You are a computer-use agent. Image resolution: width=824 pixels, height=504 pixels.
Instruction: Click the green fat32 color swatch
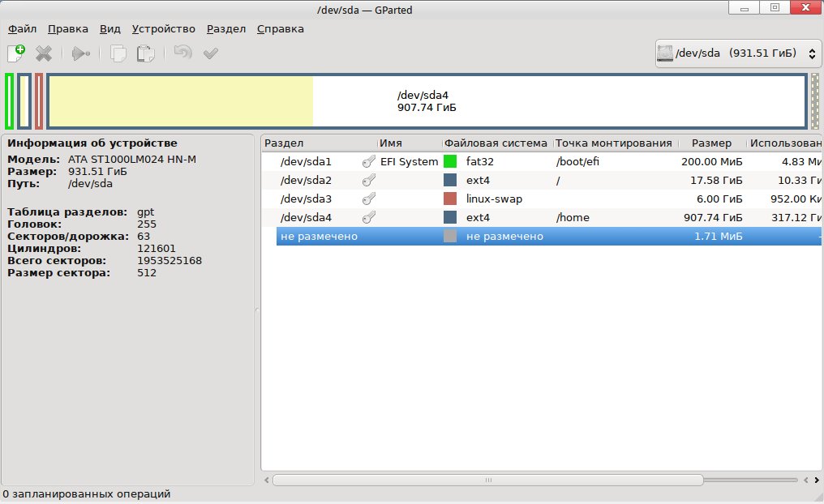450,162
